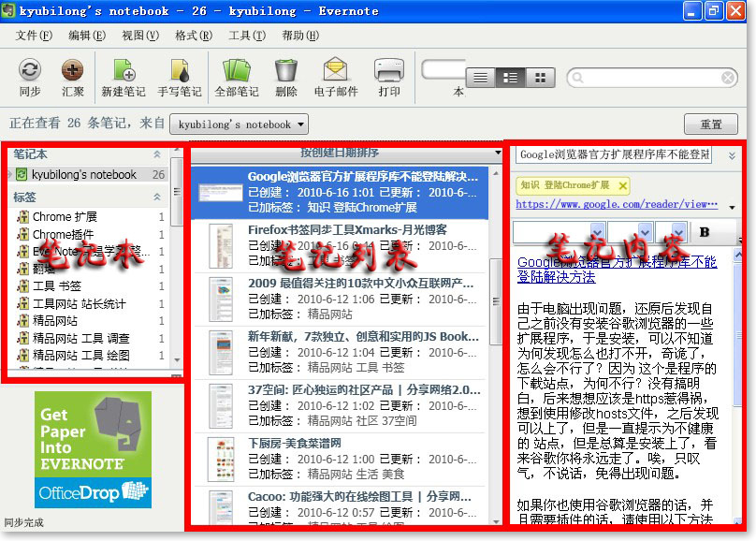Click the 汇聚 toolbar icon
The image size is (756, 541).
(x=72, y=70)
